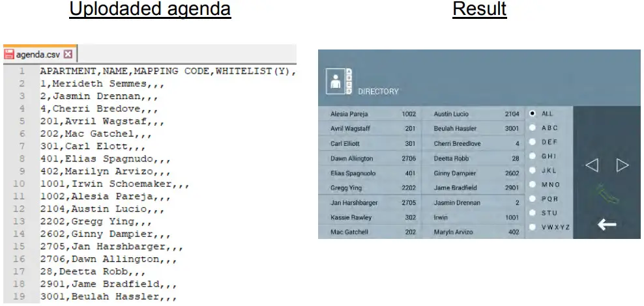Select the ALL filter radio button
Viewport: 644px width, 306px height.
coord(533,114)
